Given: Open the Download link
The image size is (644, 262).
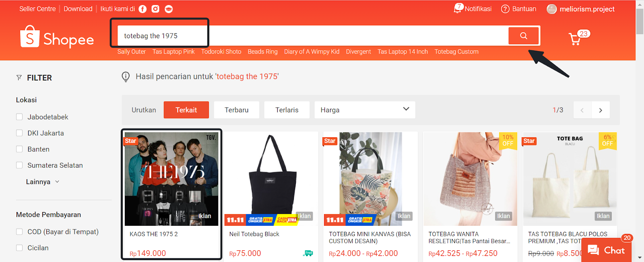Looking at the screenshot, I should [x=78, y=9].
